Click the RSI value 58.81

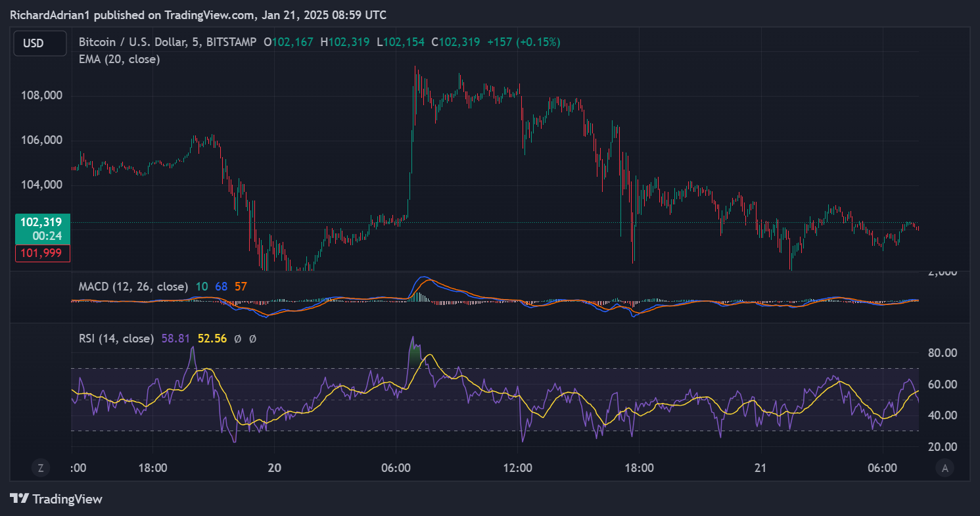pos(175,339)
